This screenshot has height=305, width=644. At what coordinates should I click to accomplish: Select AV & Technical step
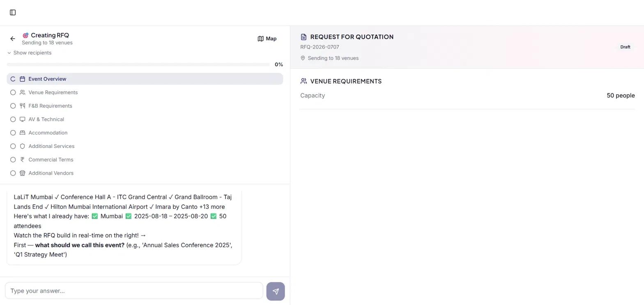pyautogui.click(x=145, y=119)
